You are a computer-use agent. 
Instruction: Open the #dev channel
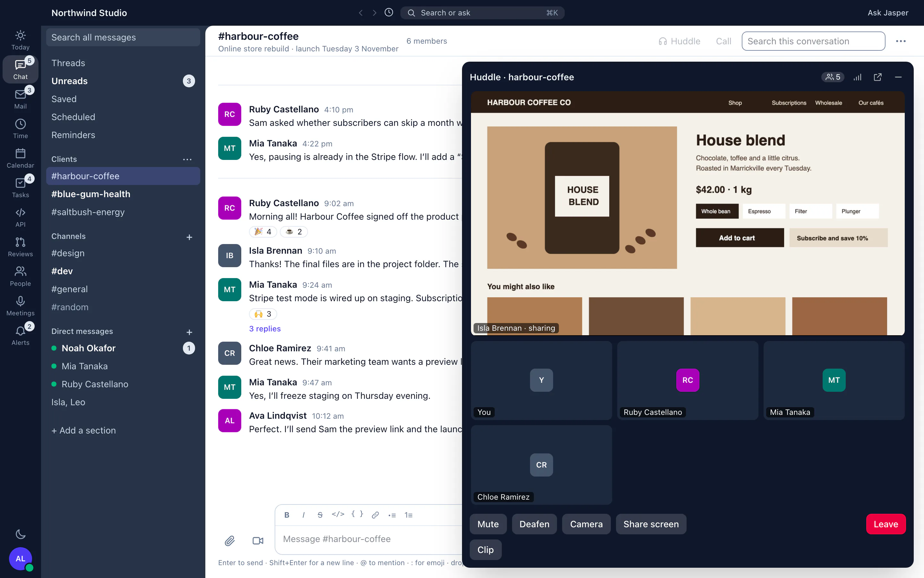[x=123, y=271]
